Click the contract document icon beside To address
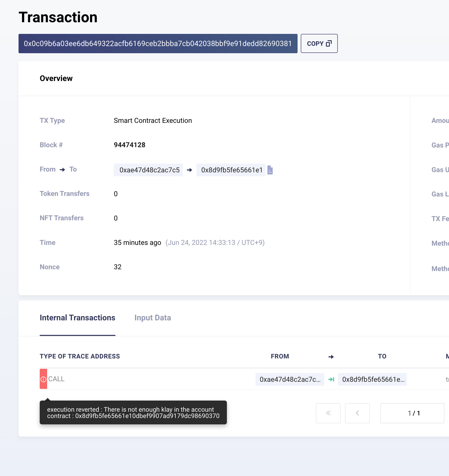Image resolution: width=449 pixels, height=476 pixels. point(270,170)
